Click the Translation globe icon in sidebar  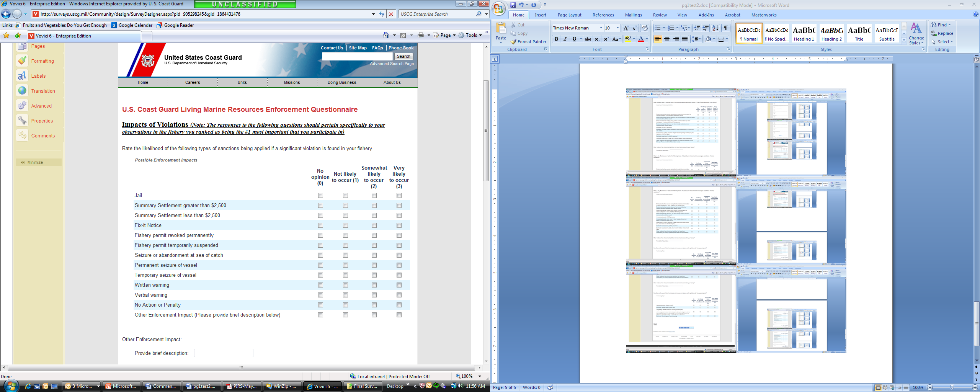pyautogui.click(x=23, y=91)
